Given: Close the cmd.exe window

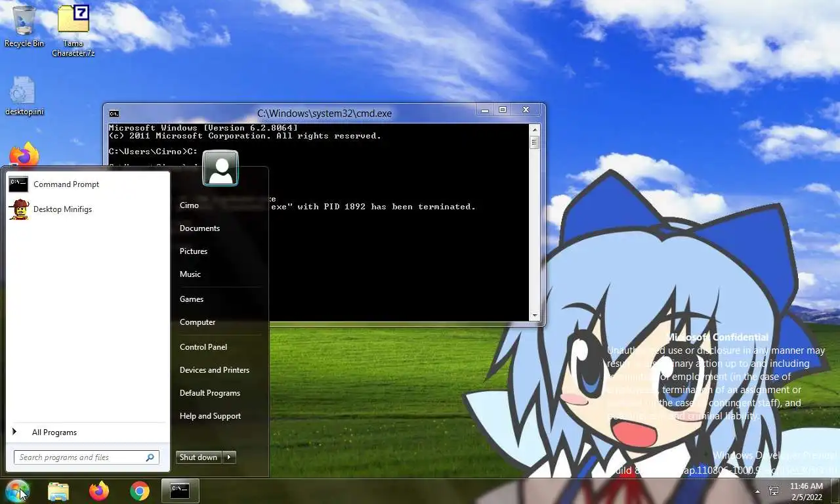Looking at the screenshot, I should [526, 110].
